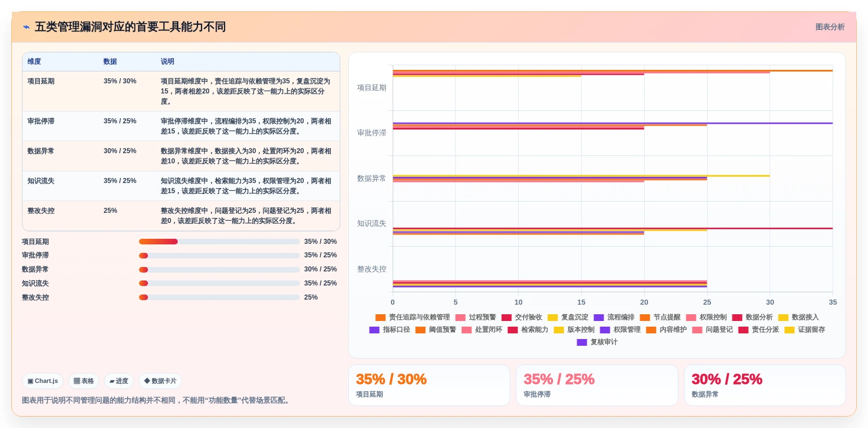Click the Chart.js tag chip
Screen dimensions: 868x428
pos(43,381)
